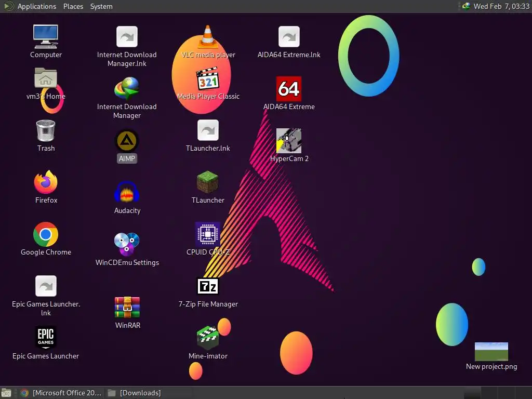The width and height of the screenshot is (532, 399).
Task: Open the vm3's Home folder icon
Action: point(46,78)
